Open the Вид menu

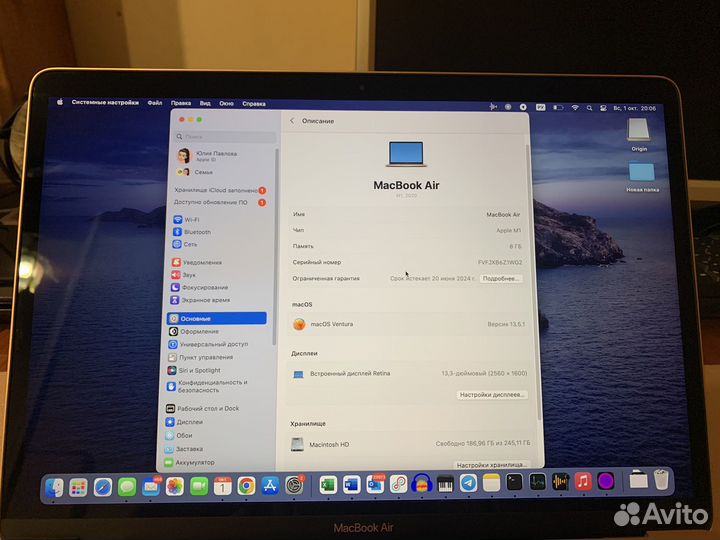tap(205, 103)
